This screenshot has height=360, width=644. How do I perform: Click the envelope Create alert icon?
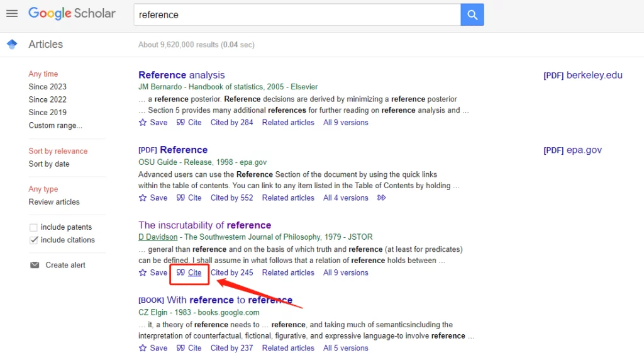[35, 265]
